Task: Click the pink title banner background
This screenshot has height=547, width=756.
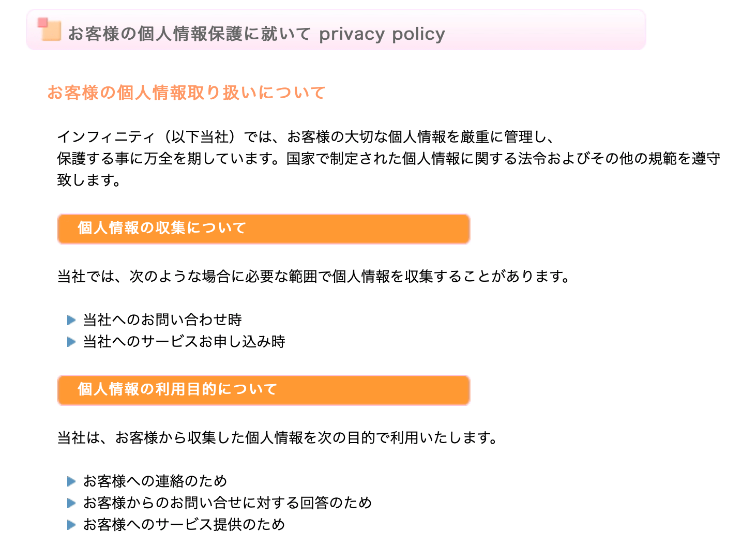Action: coord(336,29)
